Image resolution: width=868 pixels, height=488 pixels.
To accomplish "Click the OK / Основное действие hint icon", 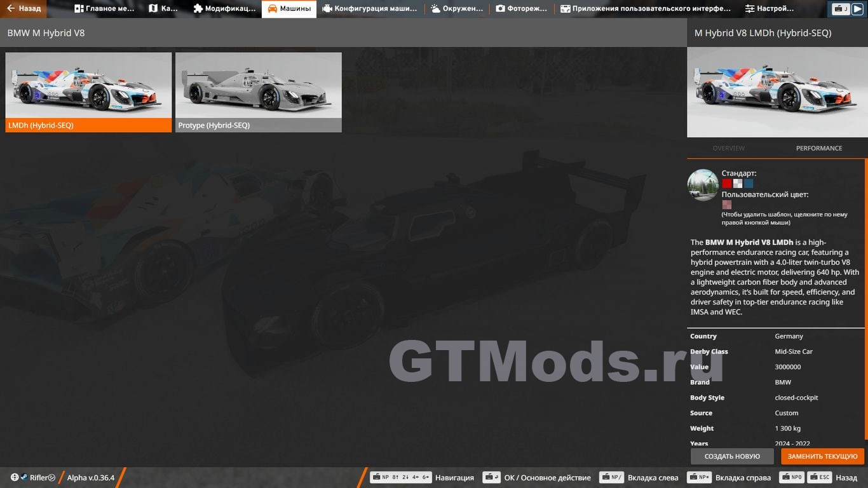I will point(491,477).
